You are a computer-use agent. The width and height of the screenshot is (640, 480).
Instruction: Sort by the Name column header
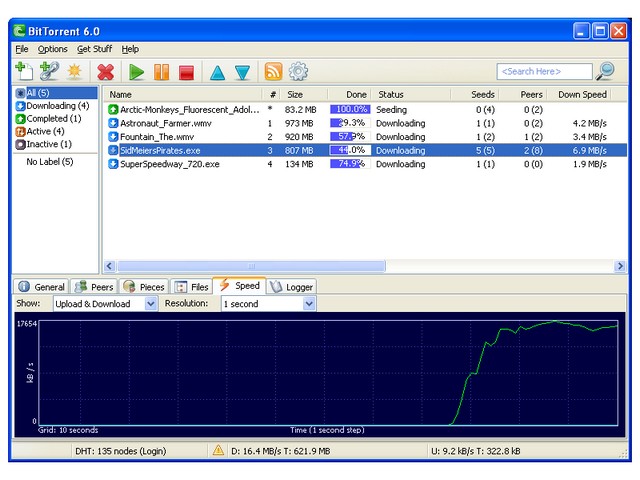[x=182, y=95]
